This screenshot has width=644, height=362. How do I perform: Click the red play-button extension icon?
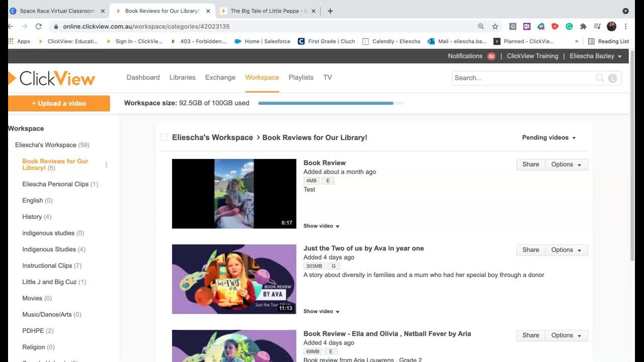pyautogui.click(x=555, y=26)
